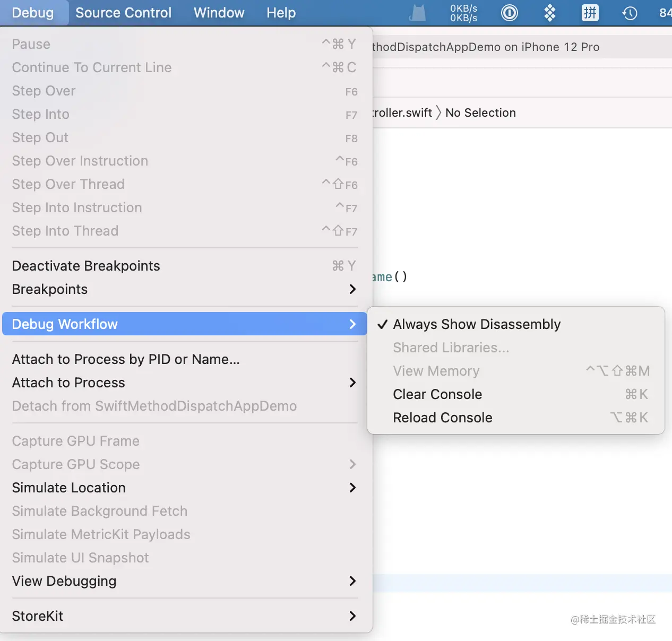The width and height of the screenshot is (672, 641).
Task: Click Simulate Background Fetch
Action: click(x=185, y=511)
